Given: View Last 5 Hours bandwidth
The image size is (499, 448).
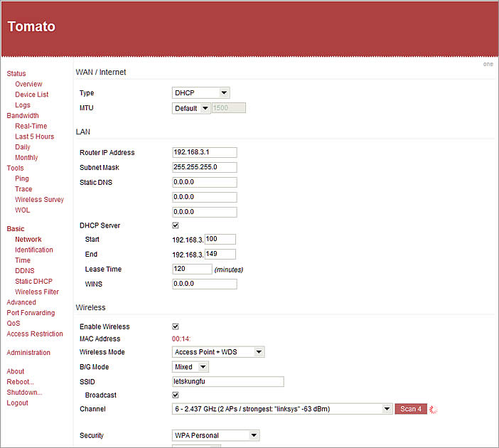Looking at the screenshot, I should point(34,137).
